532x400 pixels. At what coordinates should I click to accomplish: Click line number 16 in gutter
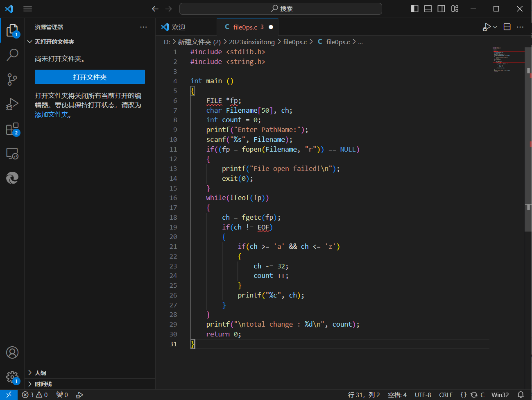pyautogui.click(x=173, y=198)
